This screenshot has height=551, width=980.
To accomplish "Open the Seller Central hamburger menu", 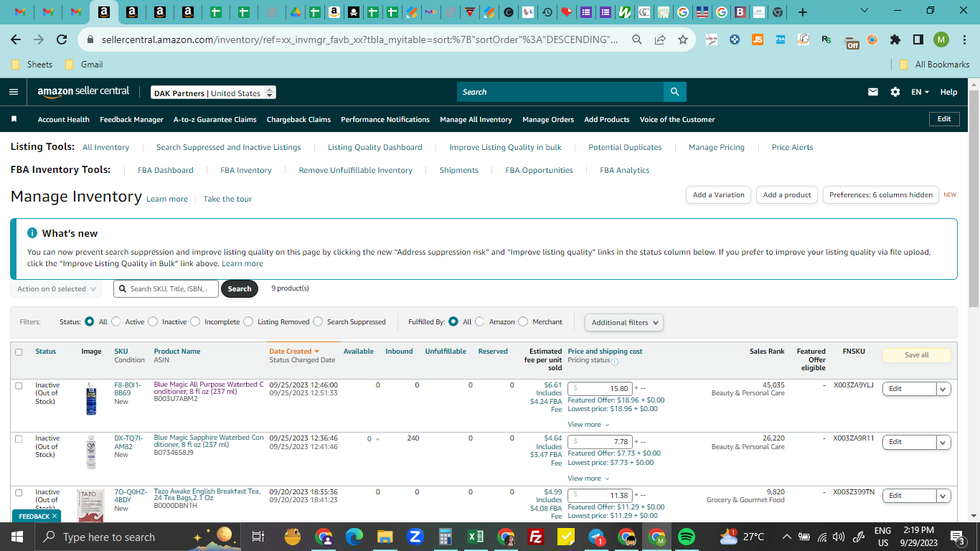I will [14, 92].
